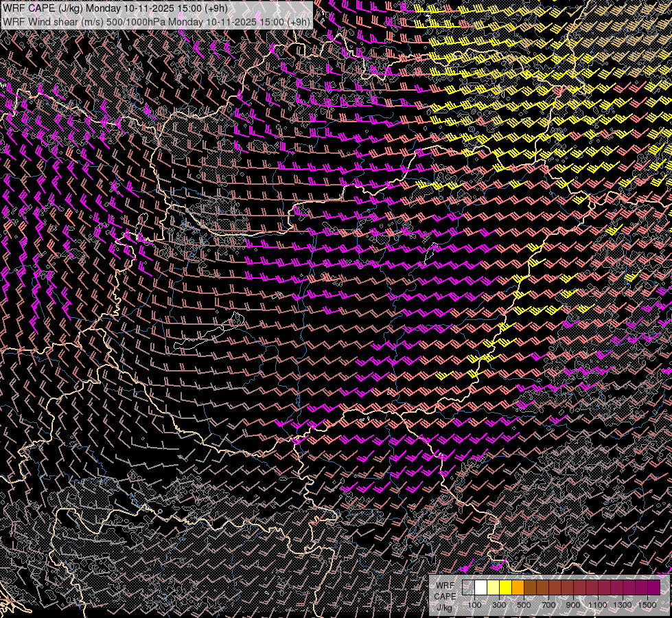Click the pale yellow CAPE legend swatch
The width and height of the screenshot is (672, 618).
click(x=494, y=588)
